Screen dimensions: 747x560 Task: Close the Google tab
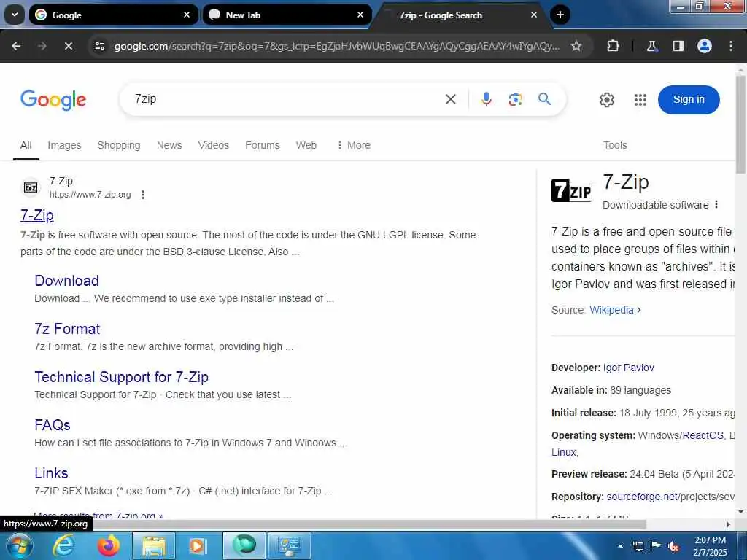click(187, 15)
